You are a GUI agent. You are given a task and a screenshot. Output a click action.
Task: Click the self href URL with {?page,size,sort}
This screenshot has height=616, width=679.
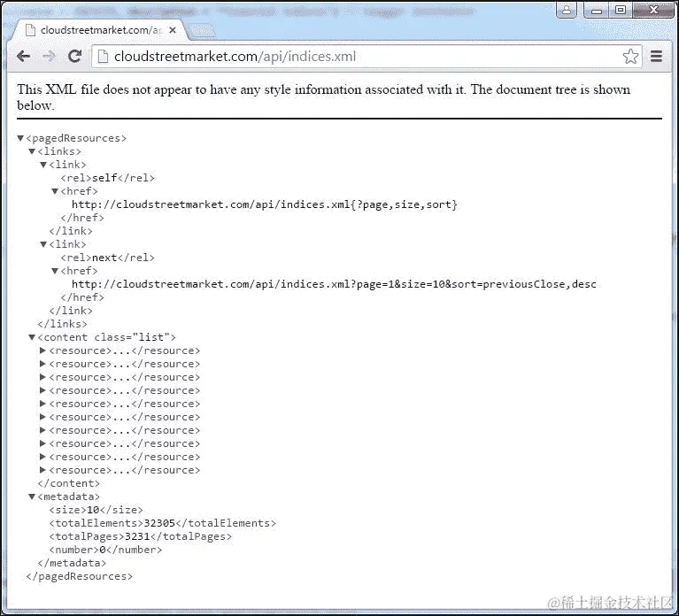point(265,204)
